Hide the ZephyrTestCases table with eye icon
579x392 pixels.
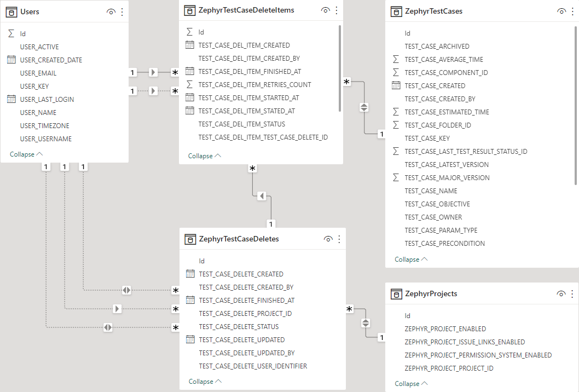pos(561,11)
